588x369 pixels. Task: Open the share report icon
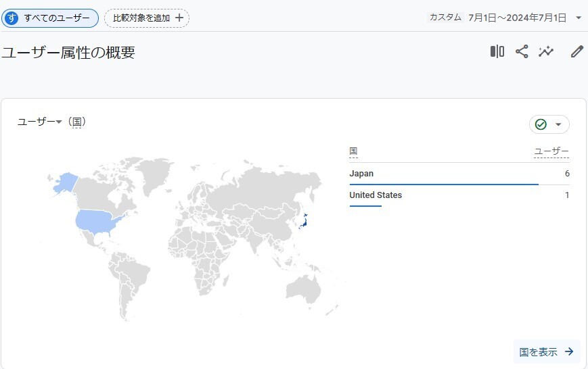pos(522,51)
